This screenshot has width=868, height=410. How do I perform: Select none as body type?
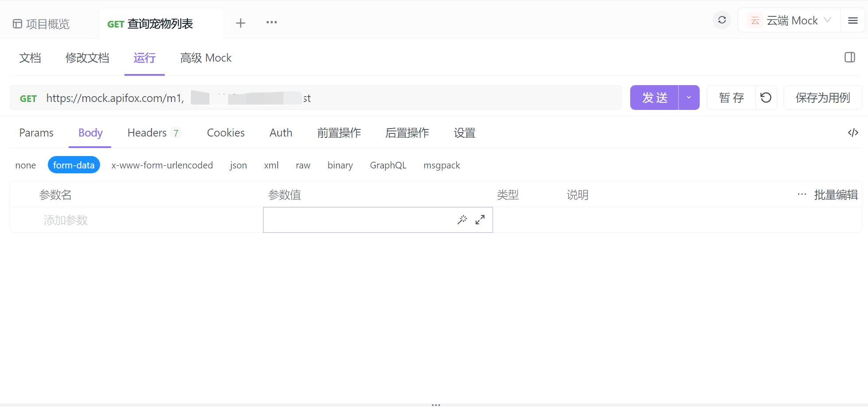pos(25,165)
